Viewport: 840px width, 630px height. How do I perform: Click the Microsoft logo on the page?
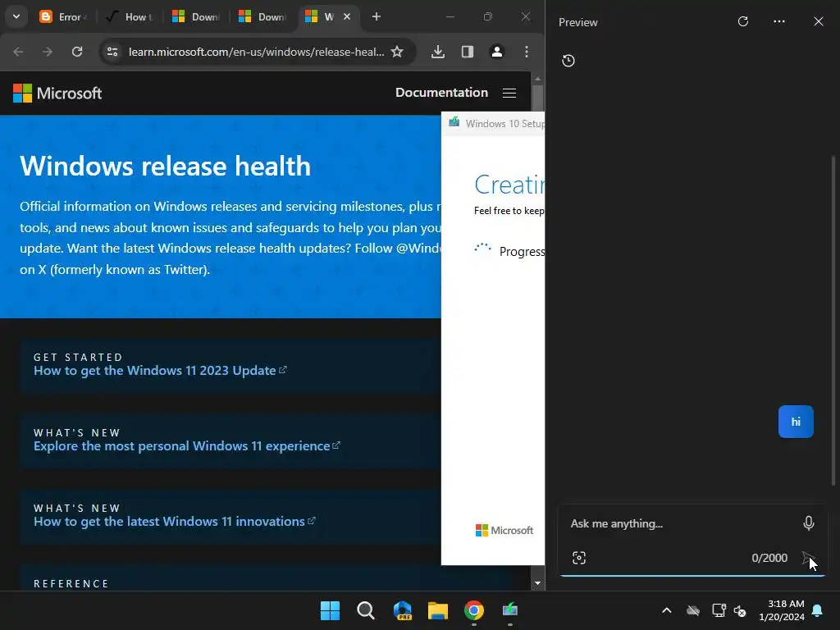pos(57,93)
